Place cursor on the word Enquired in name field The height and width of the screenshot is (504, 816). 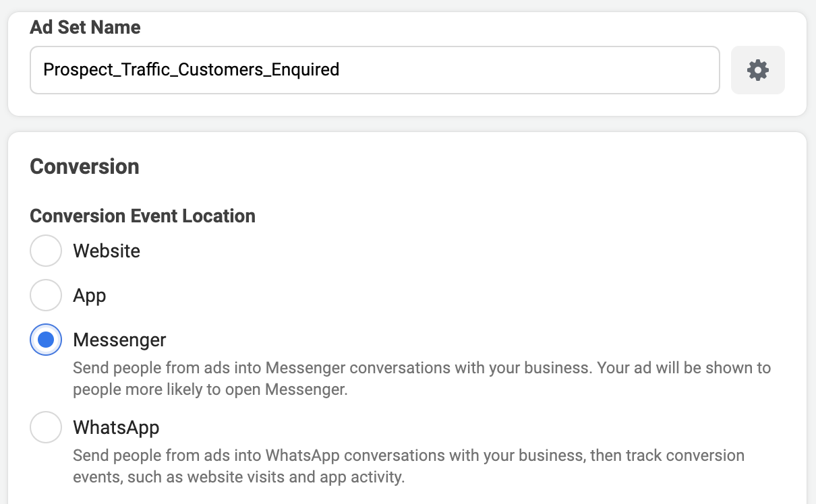click(x=305, y=69)
